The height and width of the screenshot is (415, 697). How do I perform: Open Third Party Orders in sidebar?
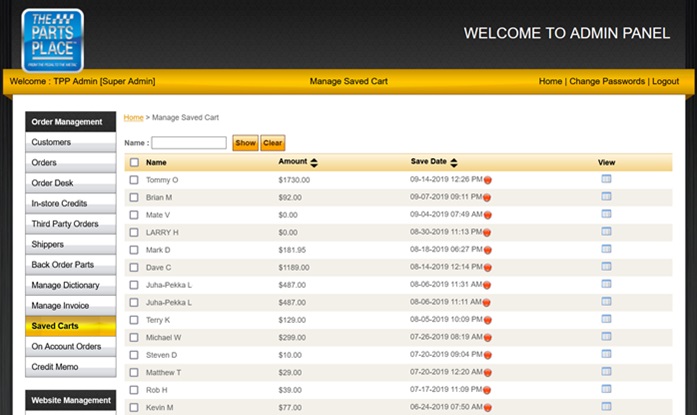[x=71, y=224]
